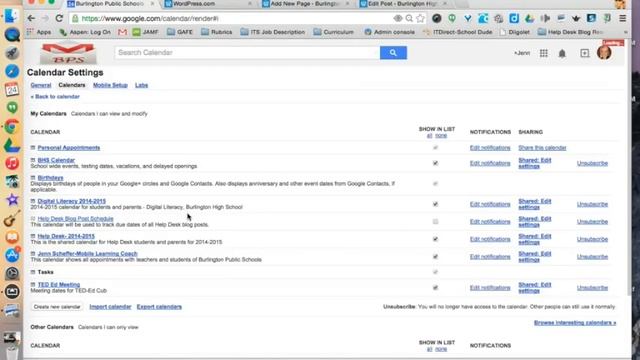Open Google Drive icon in dock
The width and height of the screenshot is (640, 360).
12,145
